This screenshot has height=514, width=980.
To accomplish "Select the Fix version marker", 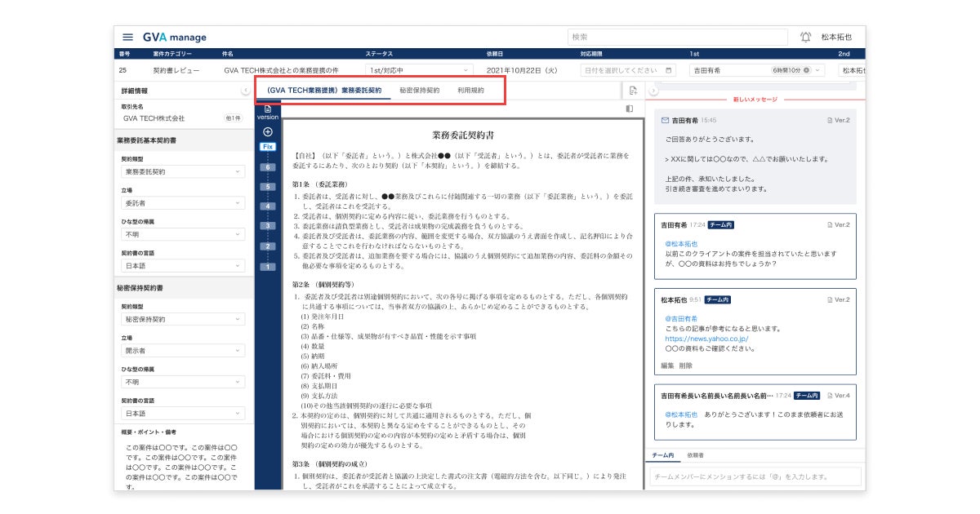I will (268, 147).
